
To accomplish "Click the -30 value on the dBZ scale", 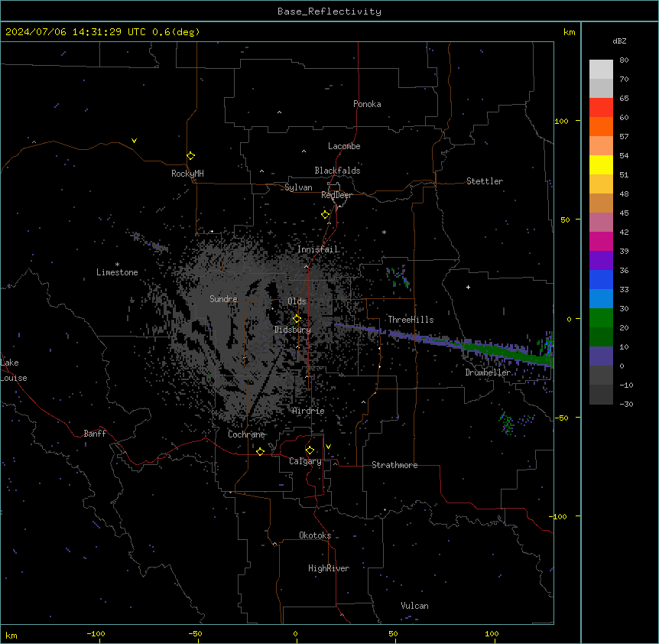I will pyautogui.click(x=626, y=404).
